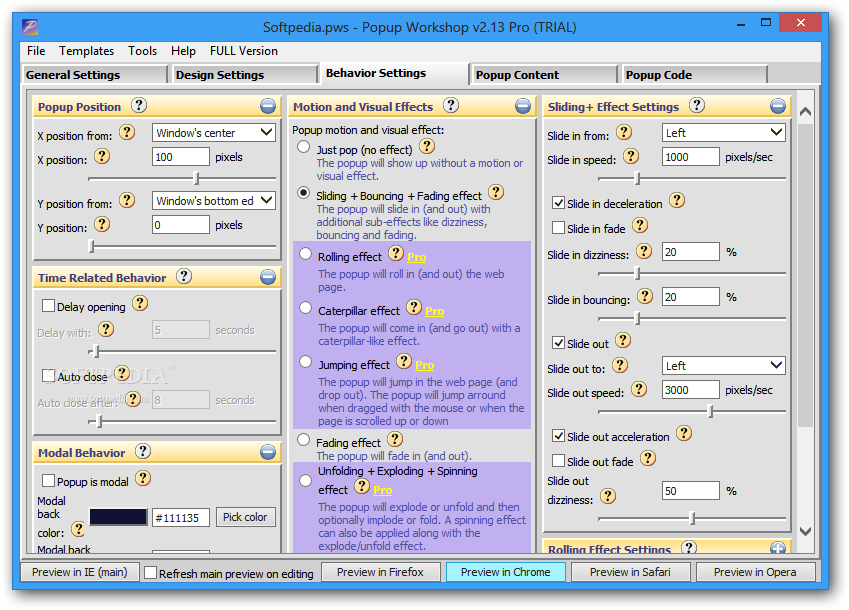The width and height of the screenshot is (849, 610).
Task: Click help icon beside X position from
Action: pyautogui.click(x=127, y=132)
